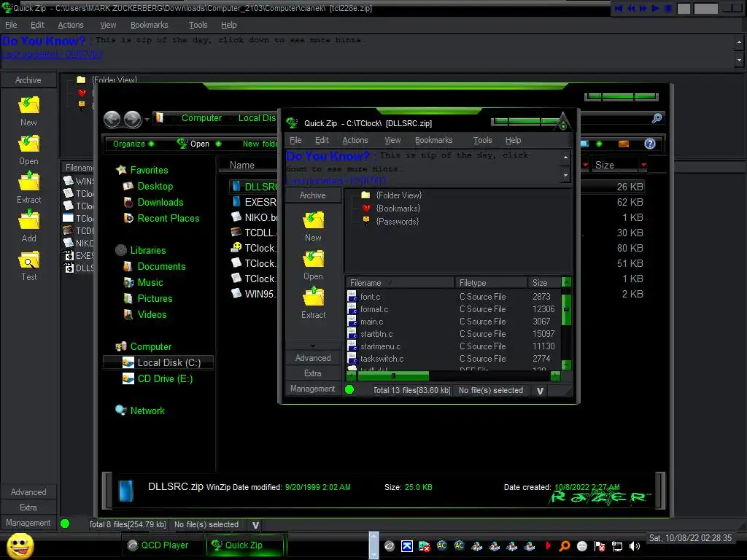Select the {Bookmarks} tree item
The image size is (747, 560).
[398, 208]
